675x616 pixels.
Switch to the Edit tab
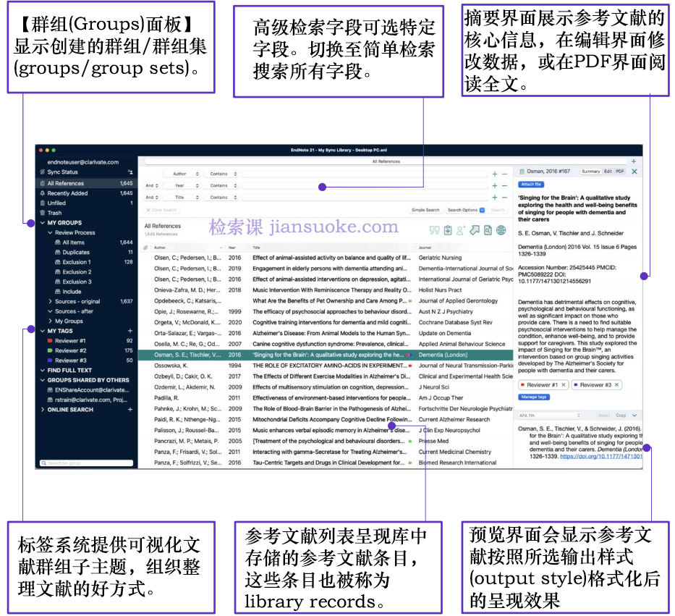click(608, 172)
